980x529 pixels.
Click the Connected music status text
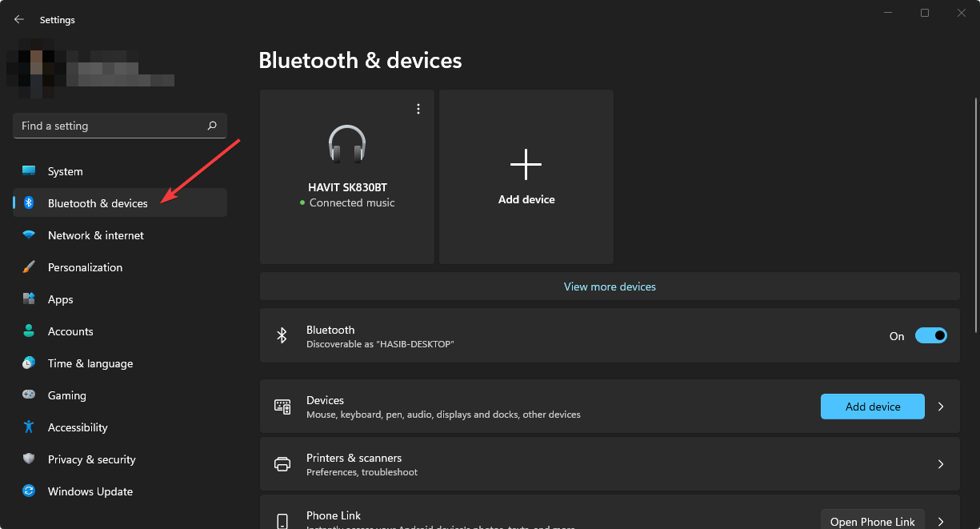[x=352, y=203]
